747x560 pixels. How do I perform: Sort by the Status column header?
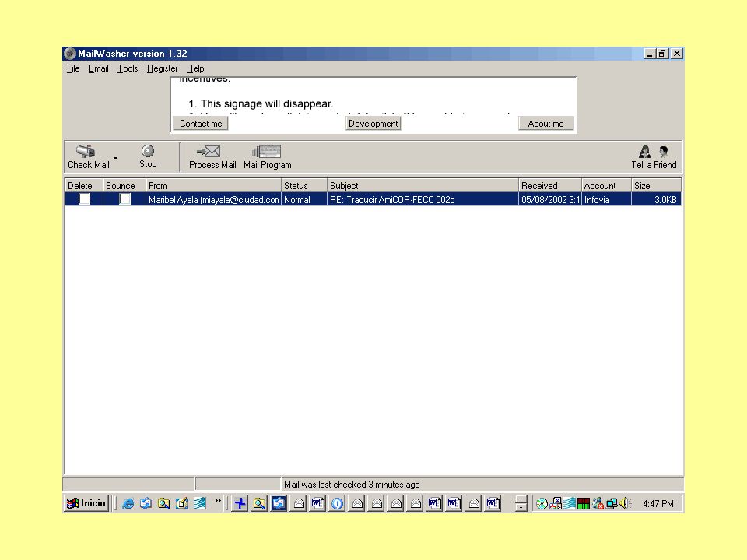(304, 185)
